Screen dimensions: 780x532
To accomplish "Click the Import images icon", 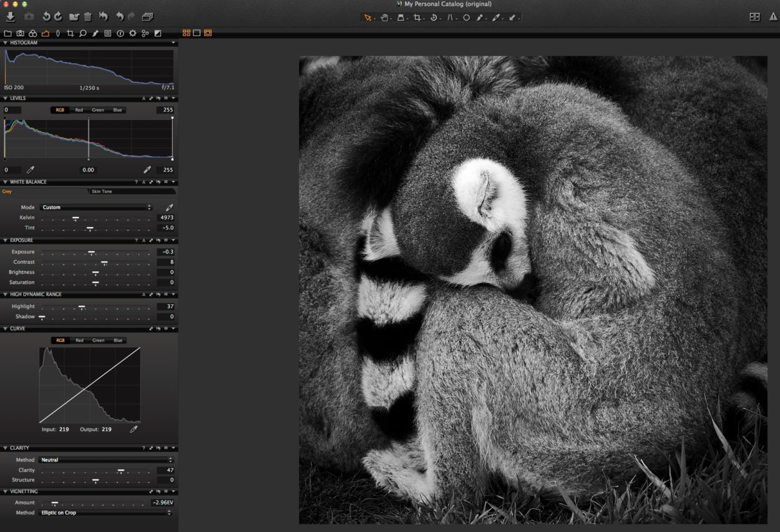I will coord(11,17).
